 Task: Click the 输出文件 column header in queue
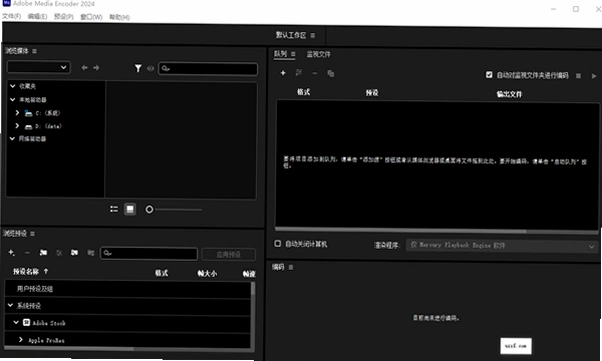pyautogui.click(x=509, y=94)
